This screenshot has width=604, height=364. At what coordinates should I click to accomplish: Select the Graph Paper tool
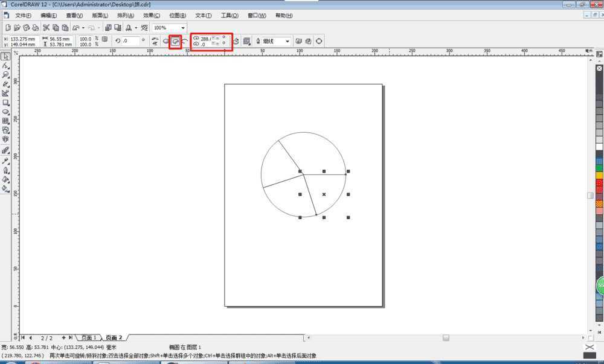tap(5, 121)
